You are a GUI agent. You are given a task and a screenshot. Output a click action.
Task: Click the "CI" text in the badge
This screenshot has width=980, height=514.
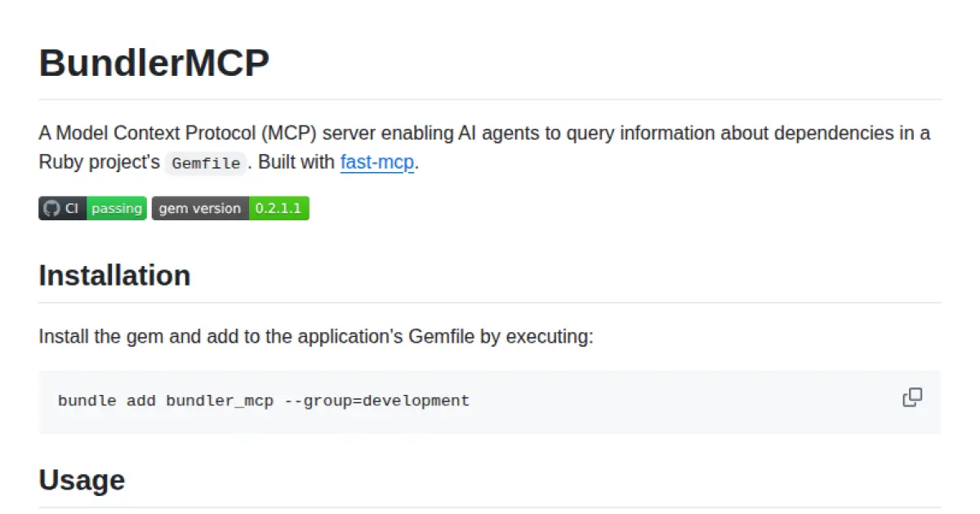pos(72,209)
